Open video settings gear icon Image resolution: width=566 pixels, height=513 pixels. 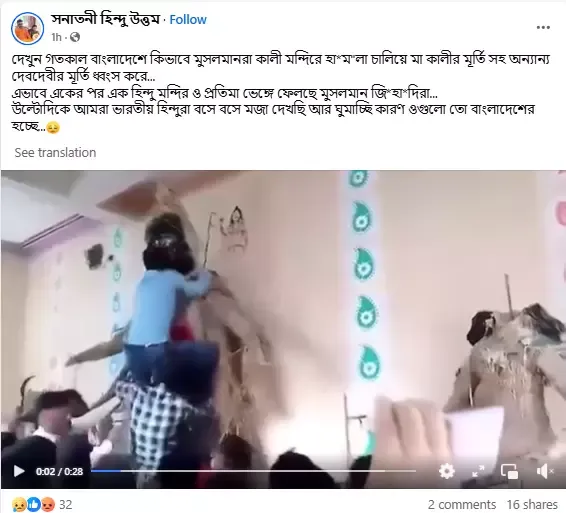coord(447,471)
